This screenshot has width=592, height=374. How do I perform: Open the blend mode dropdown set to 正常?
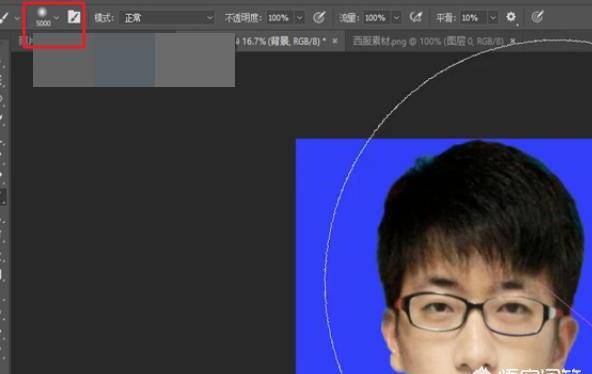point(167,18)
